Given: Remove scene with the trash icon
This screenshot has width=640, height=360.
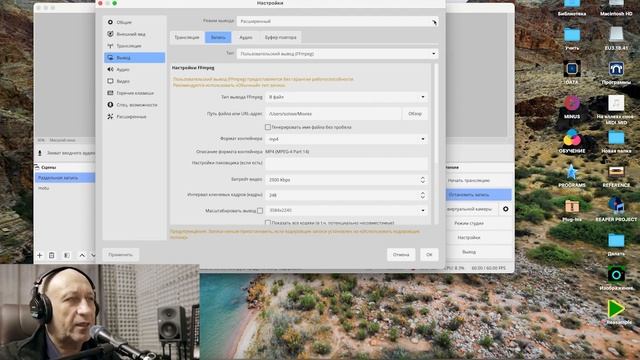Looking at the screenshot, I should [52, 255].
